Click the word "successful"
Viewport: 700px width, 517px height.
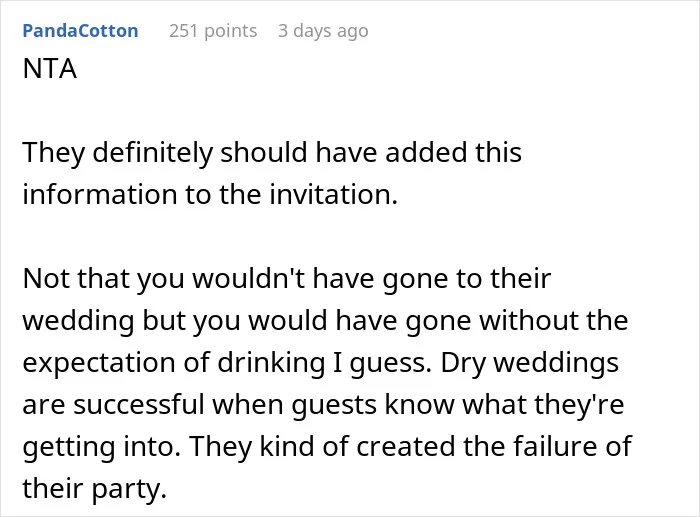point(138,405)
